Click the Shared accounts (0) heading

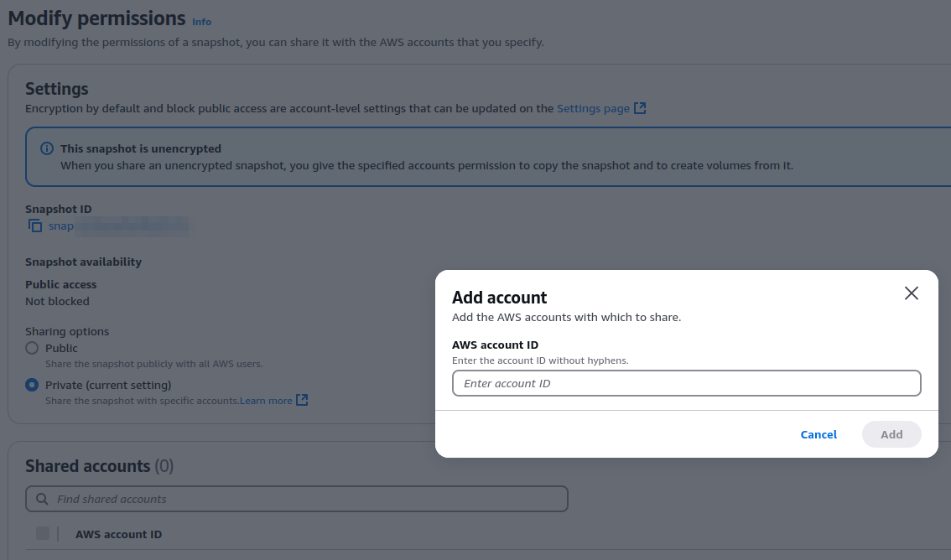(100, 466)
